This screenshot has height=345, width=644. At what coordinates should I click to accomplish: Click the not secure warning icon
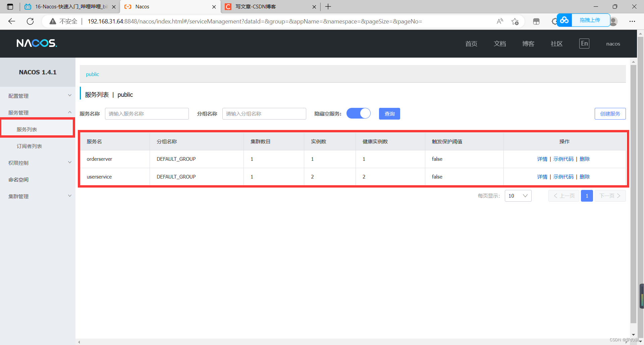click(x=53, y=21)
